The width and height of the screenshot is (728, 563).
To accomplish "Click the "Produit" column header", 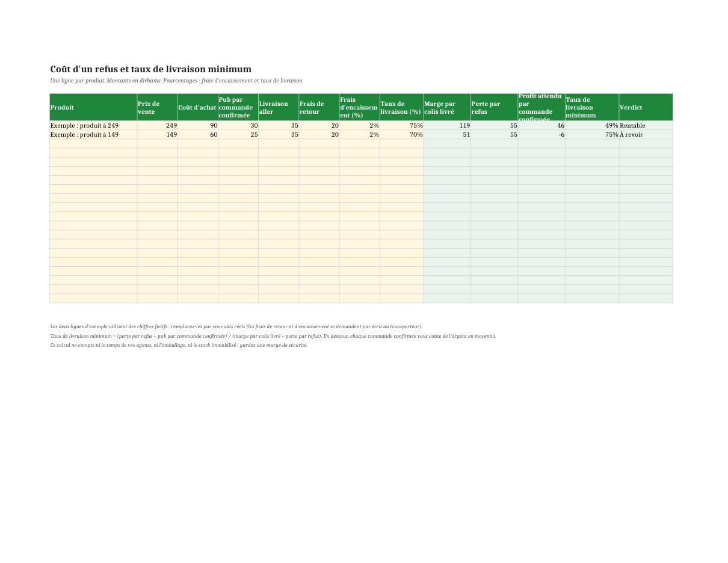I will coord(93,107).
